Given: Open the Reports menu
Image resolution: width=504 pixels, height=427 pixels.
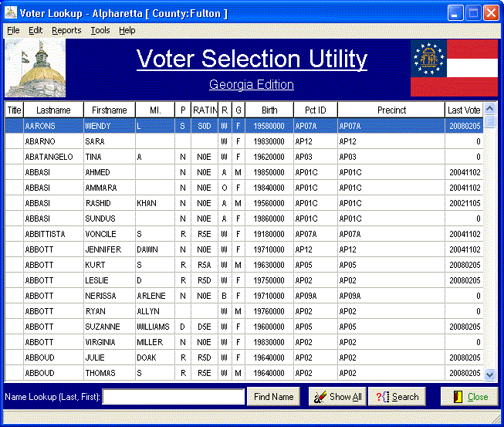Looking at the screenshot, I should 66,30.
